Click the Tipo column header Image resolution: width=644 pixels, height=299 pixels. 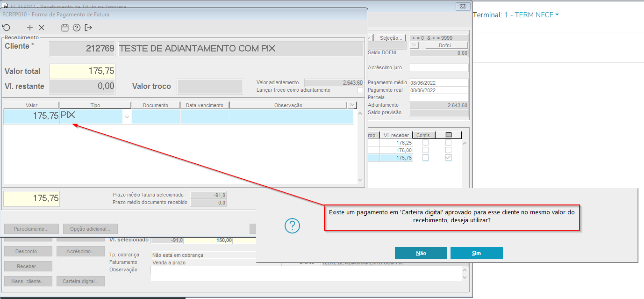95,105
